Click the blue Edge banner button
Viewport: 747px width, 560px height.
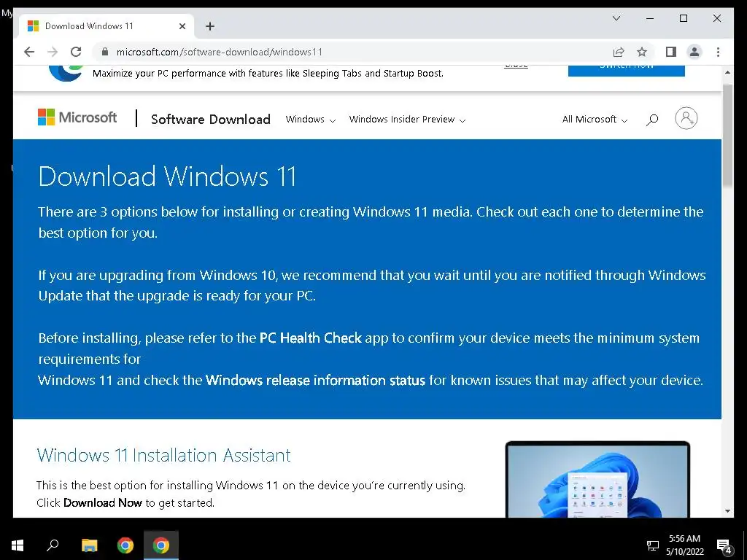[627, 71]
